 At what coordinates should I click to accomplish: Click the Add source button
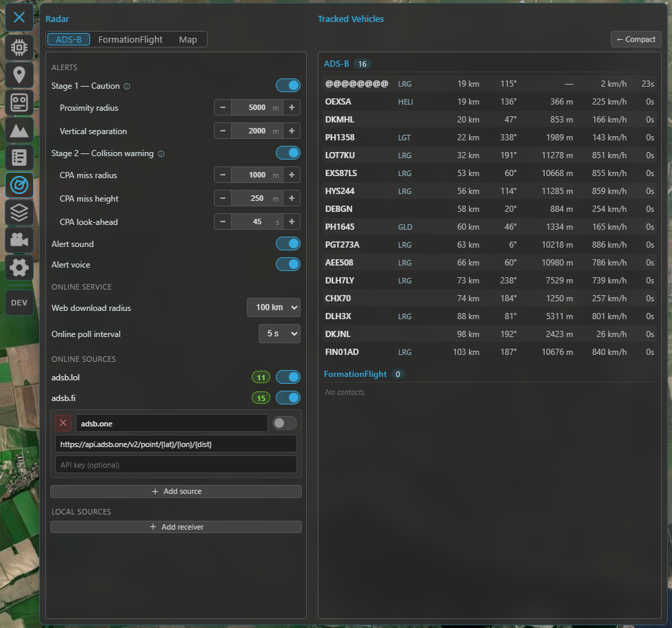tap(176, 491)
